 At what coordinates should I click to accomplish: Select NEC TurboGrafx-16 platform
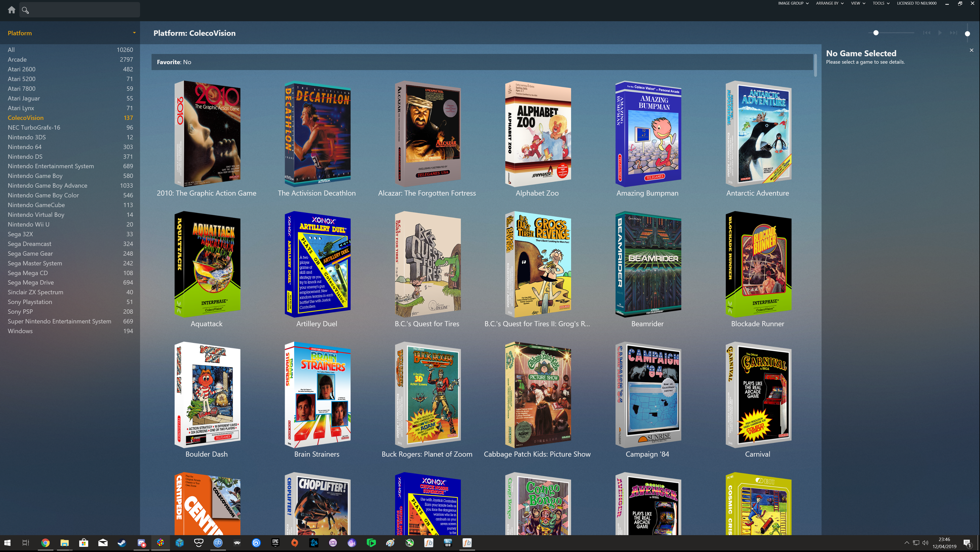(x=70, y=128)
